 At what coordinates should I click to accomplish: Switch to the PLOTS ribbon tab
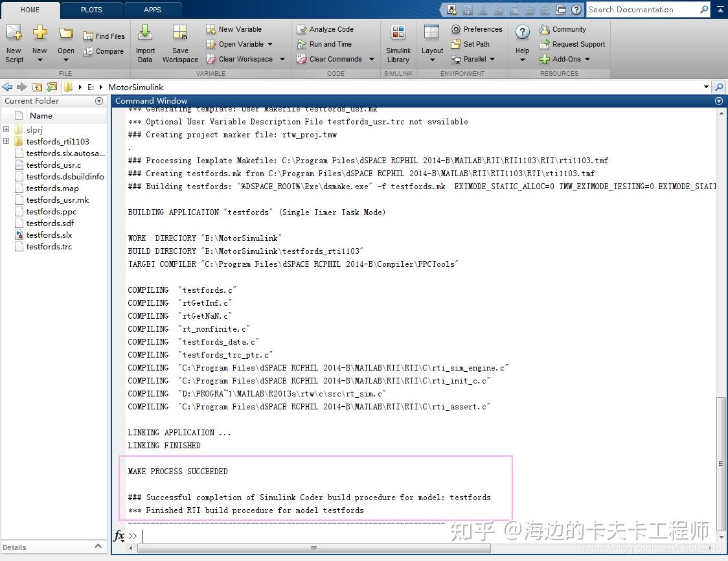click(x=91, y=10)
